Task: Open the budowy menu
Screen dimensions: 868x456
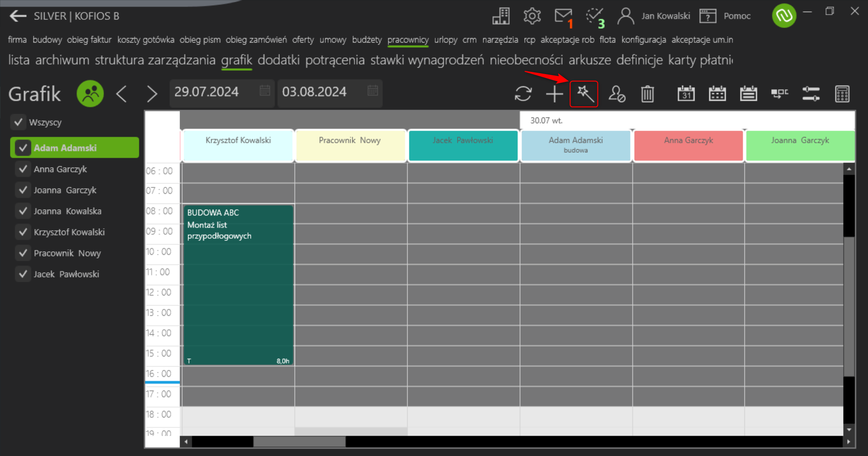Action: pos(47,40)
